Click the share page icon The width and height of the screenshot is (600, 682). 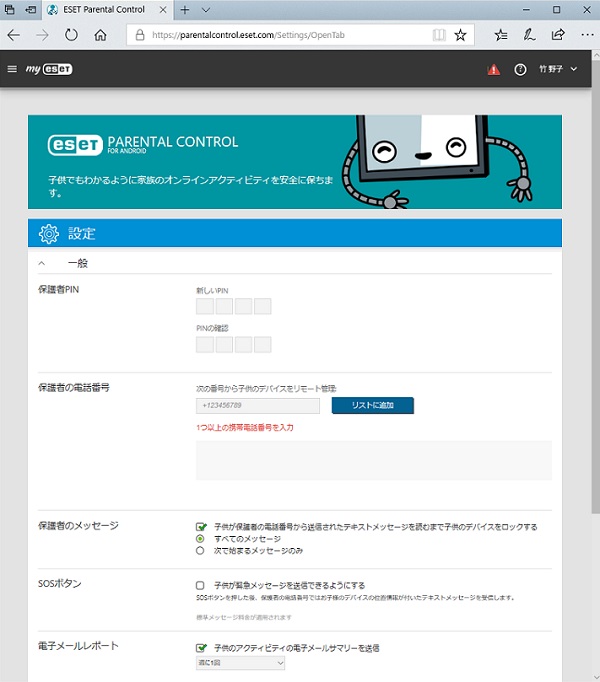pyautogui.click(x=558, y=35)
